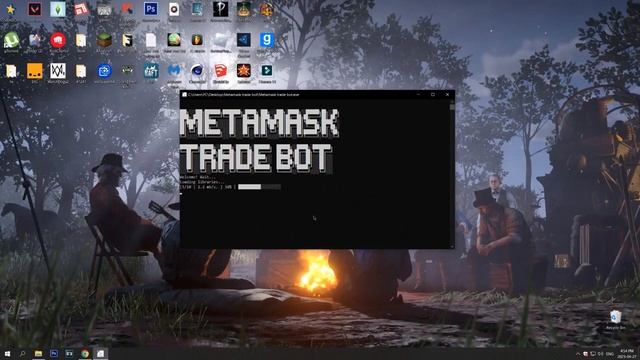Open The Sims desktop shortcut
The image size is (640, 360).
coord(58,9)
